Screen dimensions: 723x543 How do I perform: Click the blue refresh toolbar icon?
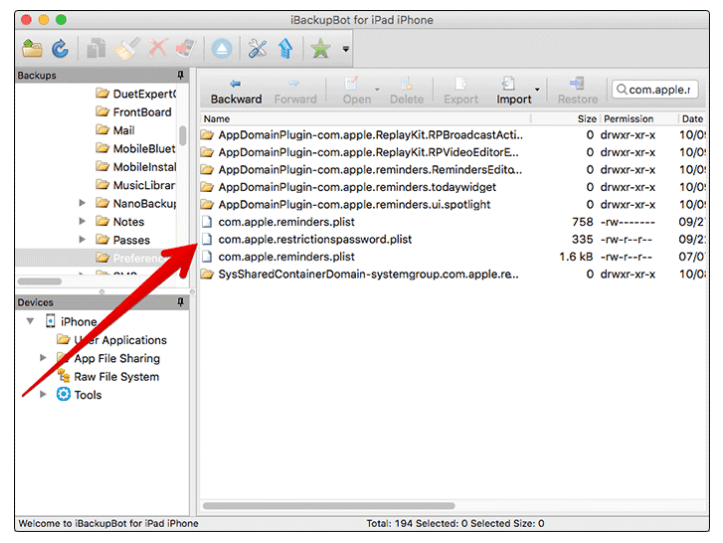60,48
